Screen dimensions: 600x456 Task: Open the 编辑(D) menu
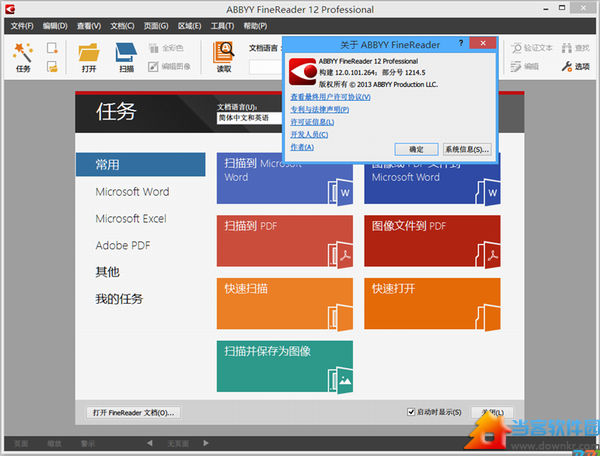[x=55, y=26]
